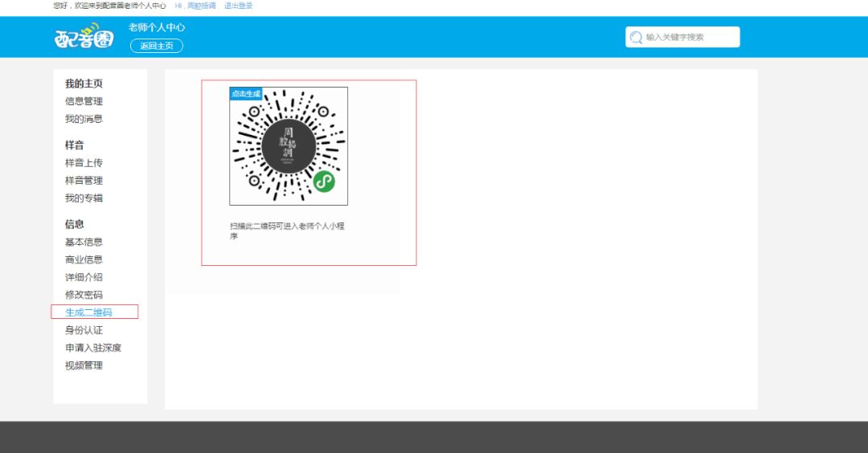Focus the 输入关键字搜索 search field
Screen dimensions: 868x453
(x=682, y=37)
